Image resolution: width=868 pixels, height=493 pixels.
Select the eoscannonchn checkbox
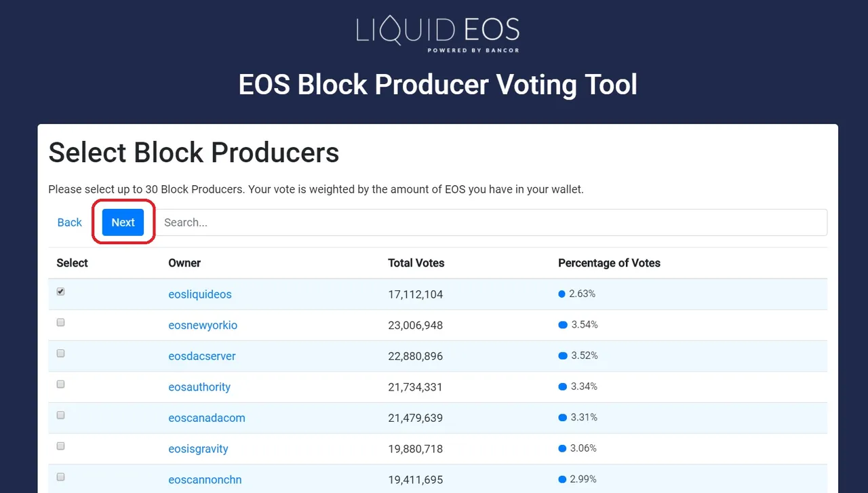[60, 477]
